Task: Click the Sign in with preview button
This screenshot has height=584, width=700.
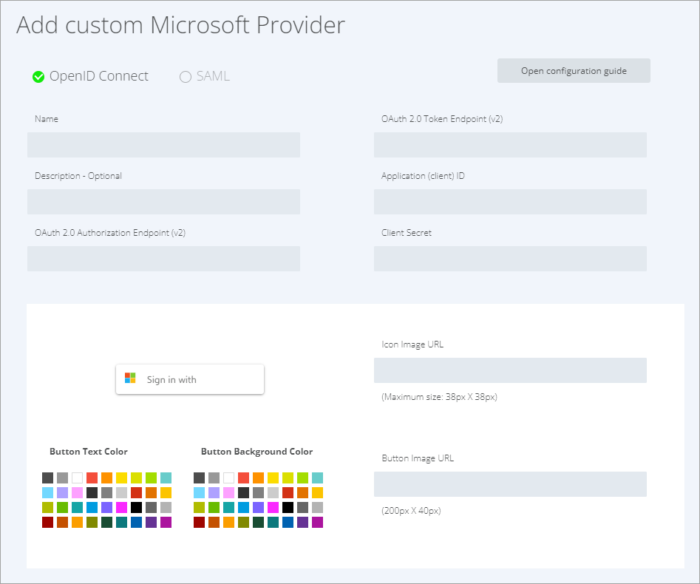Action: (x=190, y=380)
